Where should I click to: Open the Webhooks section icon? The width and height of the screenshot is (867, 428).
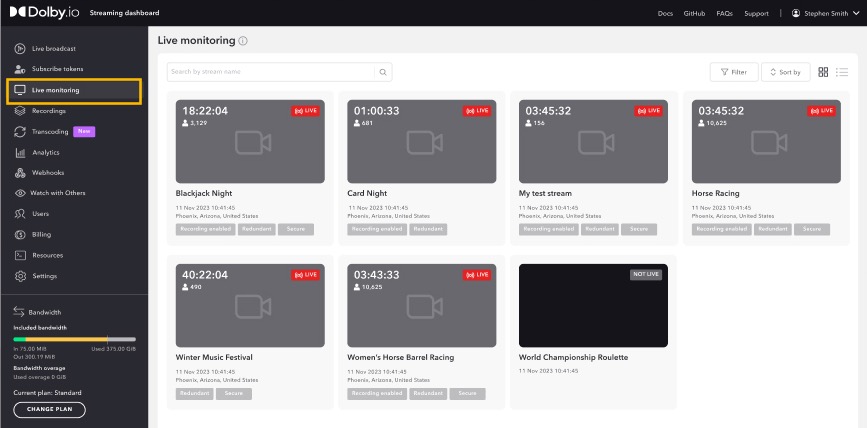19,173
